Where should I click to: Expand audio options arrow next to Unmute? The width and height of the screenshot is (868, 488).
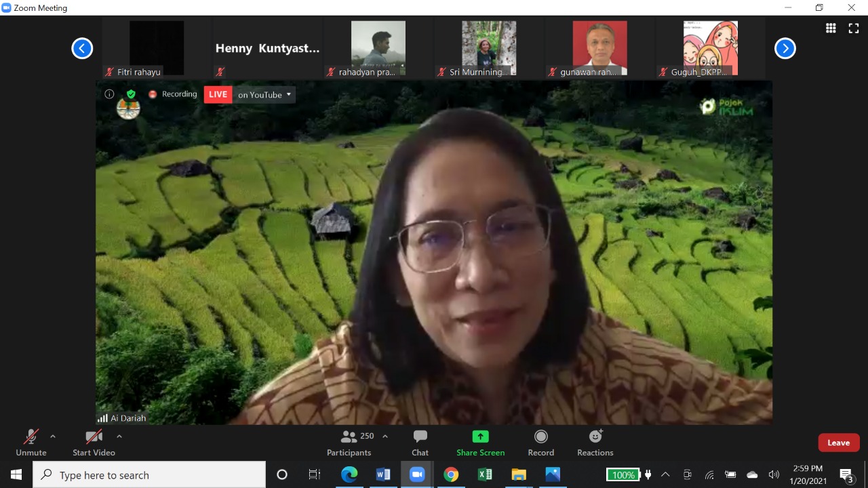pos(53,436)
